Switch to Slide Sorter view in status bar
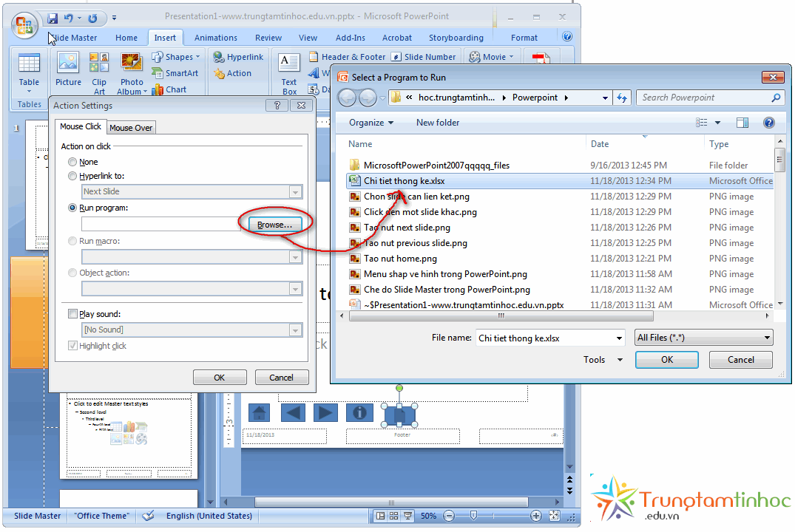This screenshot has width=795, height=532. pos(393,516)
